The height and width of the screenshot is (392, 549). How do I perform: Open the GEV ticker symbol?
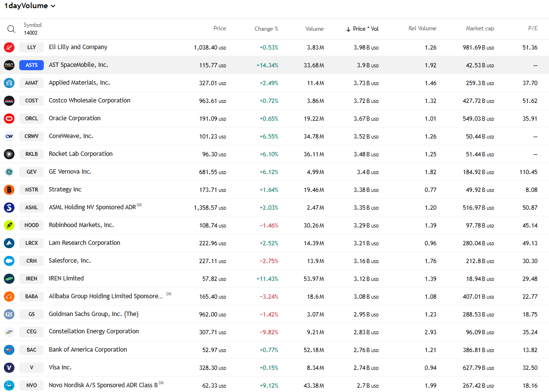pos(31,172)
